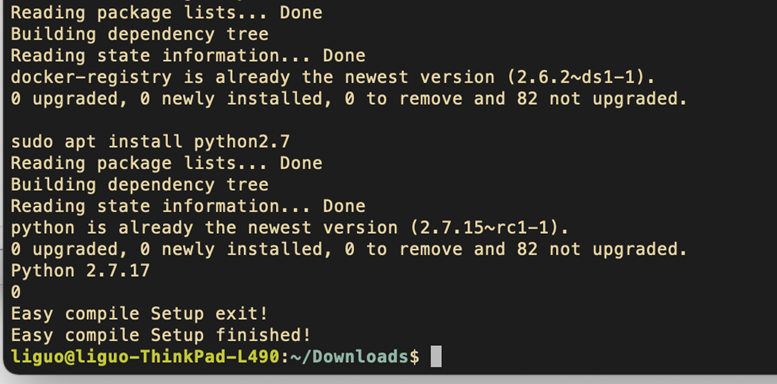Click the Easy compile Setup exit! line
The image size is (777, 384).
(x=139, y=314)
